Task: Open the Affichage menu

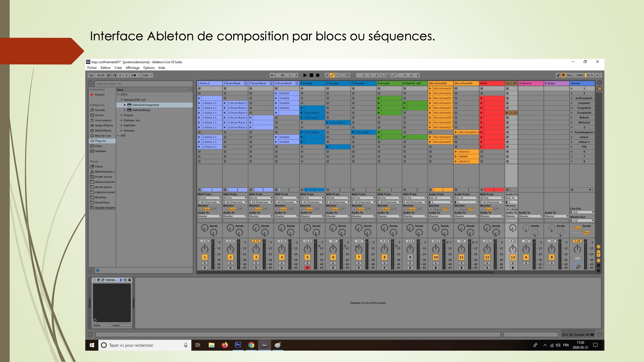Action: click(133, 68)
